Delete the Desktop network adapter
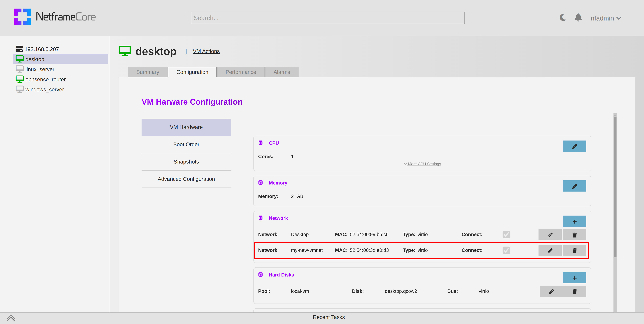Image resolution: width=644 pixels, height=324 pixels. (x=575, y=235)
